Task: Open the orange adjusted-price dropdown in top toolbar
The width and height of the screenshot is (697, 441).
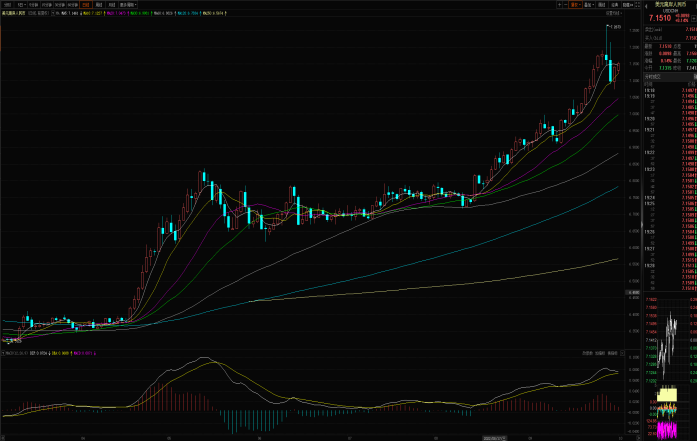Action: tap(575, 4)
